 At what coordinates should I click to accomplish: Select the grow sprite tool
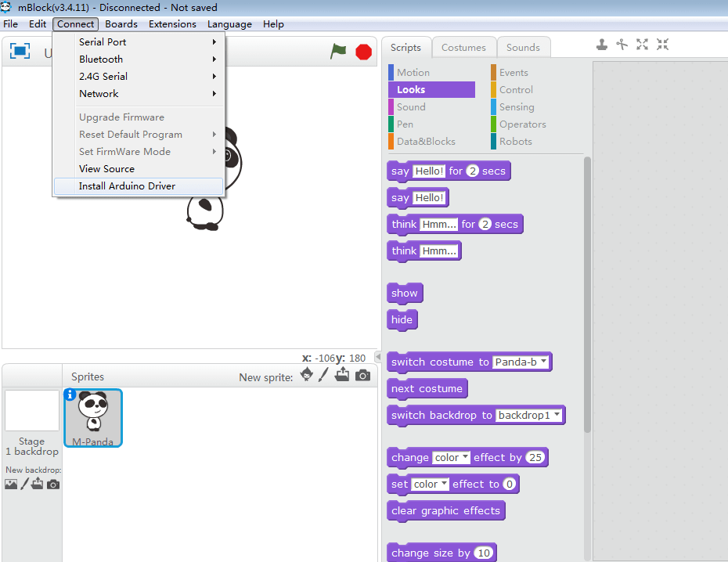(x=642, y=45)
